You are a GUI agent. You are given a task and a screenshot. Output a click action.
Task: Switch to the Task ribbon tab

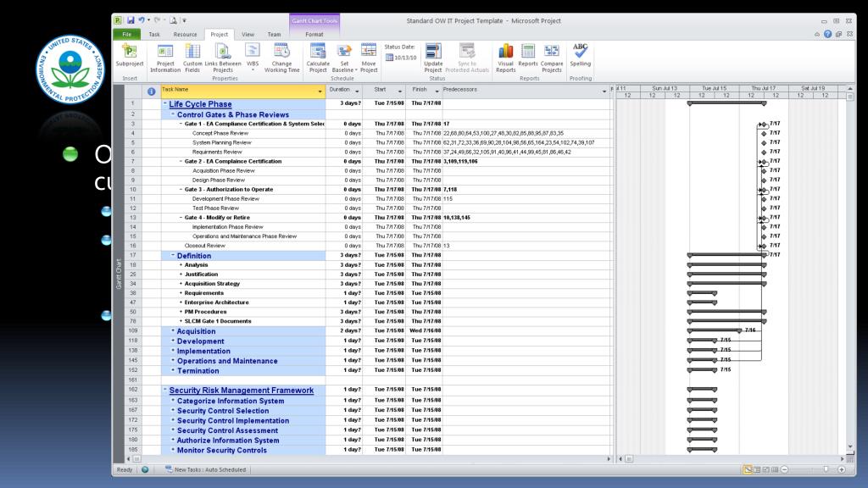(154, 34)
